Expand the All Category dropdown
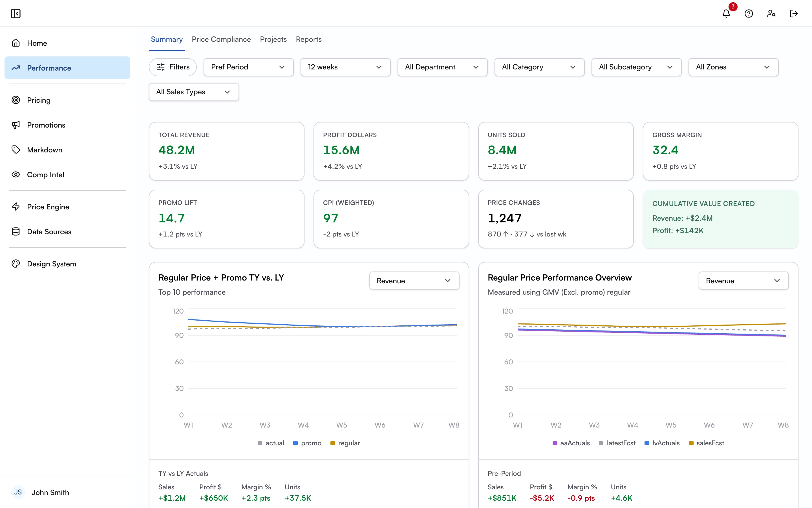 540,67
